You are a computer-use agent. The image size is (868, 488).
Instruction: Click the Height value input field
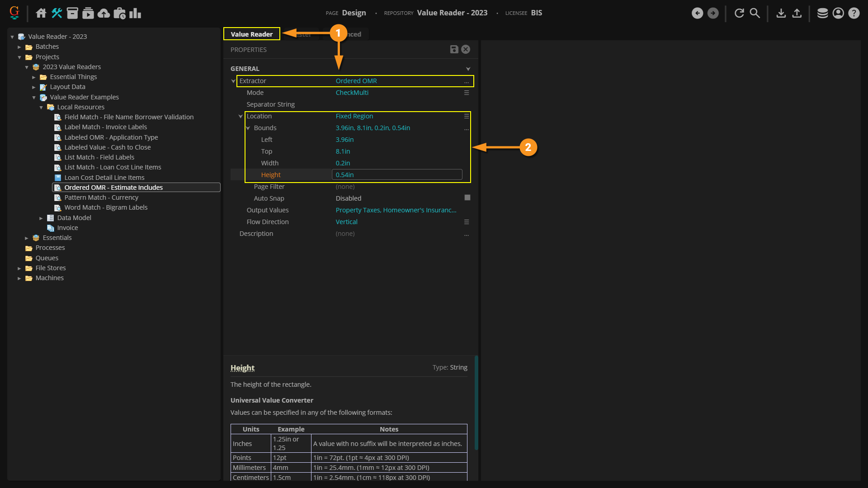click(396, 175)
